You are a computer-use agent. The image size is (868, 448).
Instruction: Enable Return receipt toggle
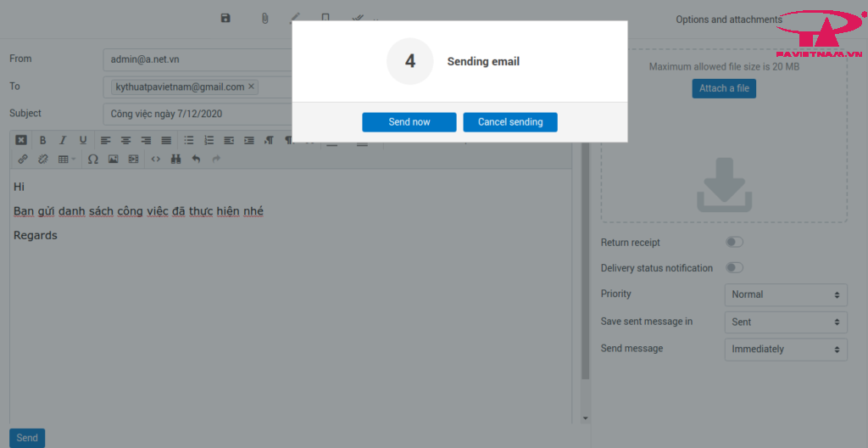click(734, 242)
